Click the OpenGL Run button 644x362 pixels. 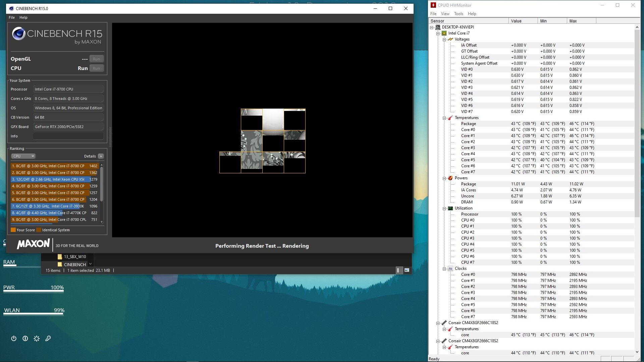(x=96, y=59)
